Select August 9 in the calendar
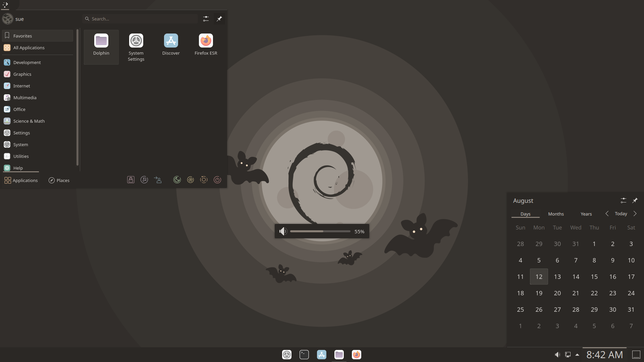This screenshot has height=362, width=644. 612,260
